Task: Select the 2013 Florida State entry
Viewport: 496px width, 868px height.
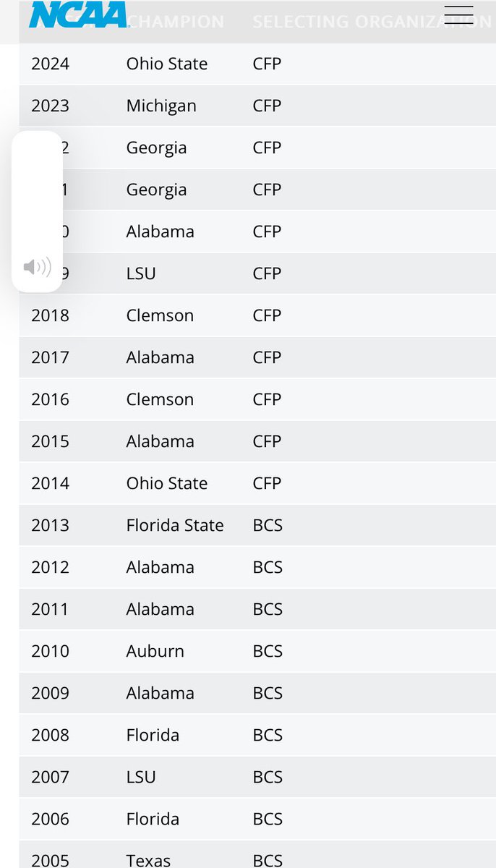Action: click(x=174, y=525)
